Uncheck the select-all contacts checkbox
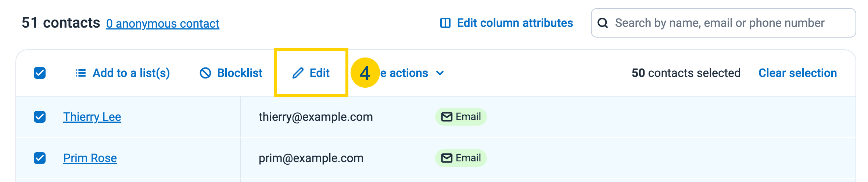Viewport: 868px width, 182px height. pyautogui.click(x=40, y=73)
